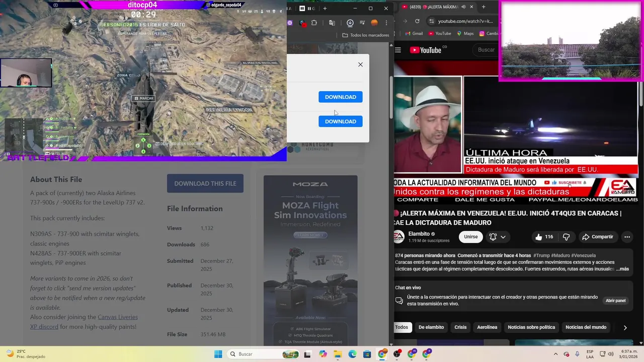Select the Noticias del mundo chip
The width and height of the screenshot is (644, 362).
pos(586,327)
